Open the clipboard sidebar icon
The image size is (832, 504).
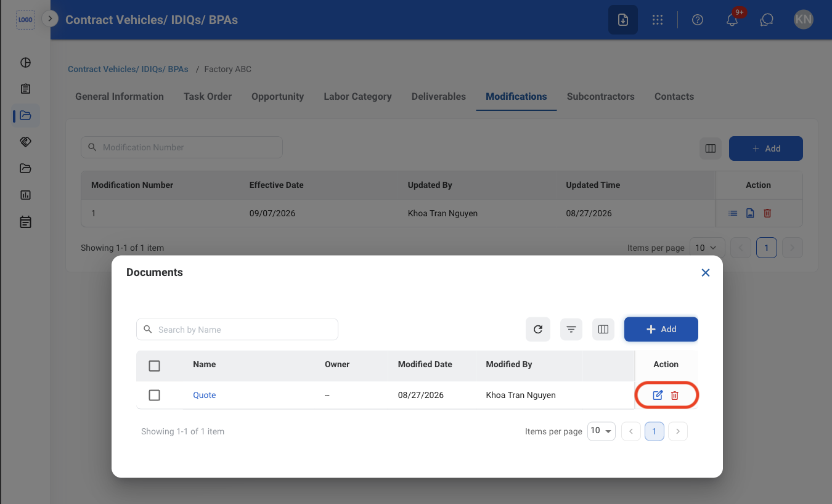pyautogui.click(x=25, y=89)
